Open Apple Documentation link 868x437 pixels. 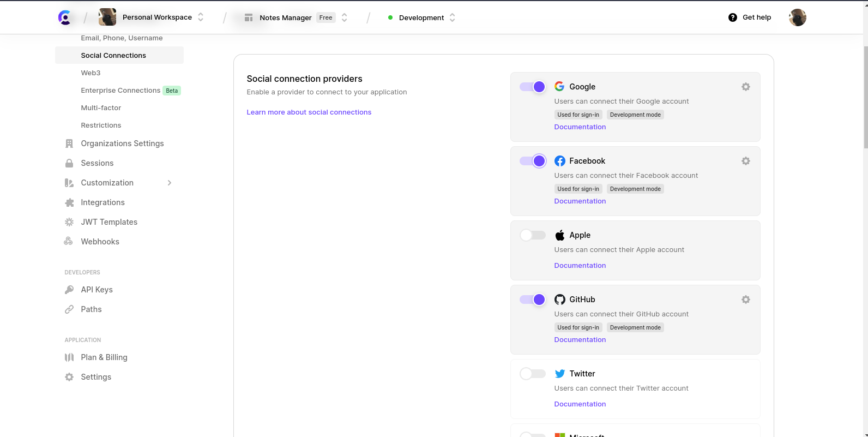[580, 266]
